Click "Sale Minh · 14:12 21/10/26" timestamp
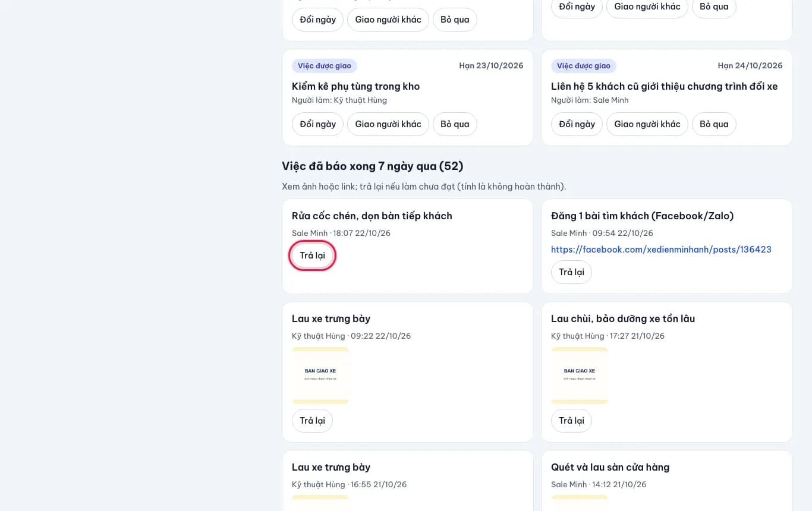 click(599, 484)
